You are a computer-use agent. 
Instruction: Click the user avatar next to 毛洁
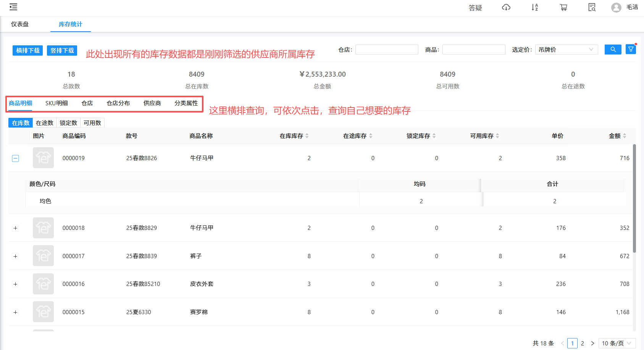coord(616,7)
